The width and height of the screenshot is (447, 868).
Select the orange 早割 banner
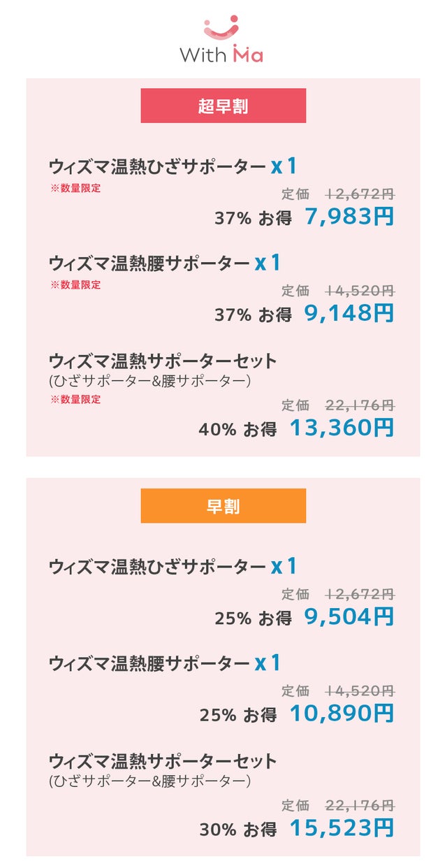click(223, 506)
